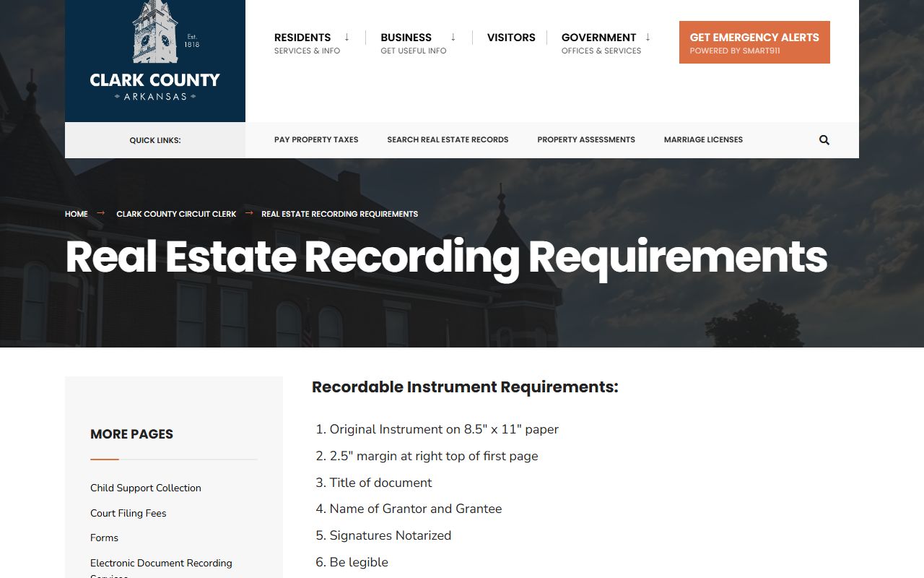Expand the Government menu arrow

point(648,37)
